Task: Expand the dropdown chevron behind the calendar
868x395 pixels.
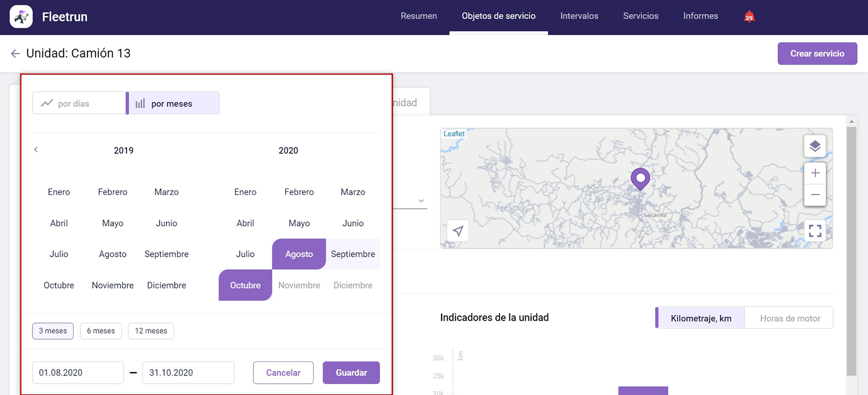Action: pyautogui.click(x=421, y=201)
